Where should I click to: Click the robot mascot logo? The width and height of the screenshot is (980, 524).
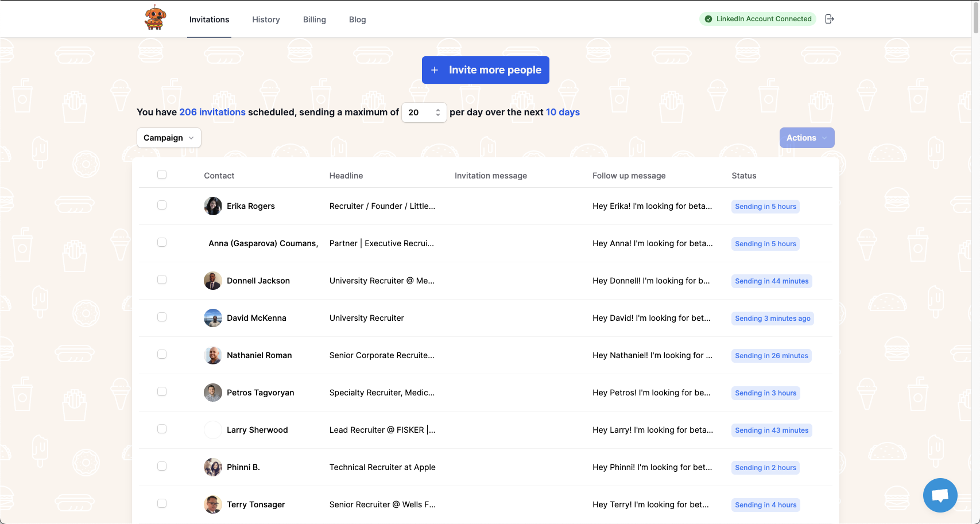(x=155, y=18)
